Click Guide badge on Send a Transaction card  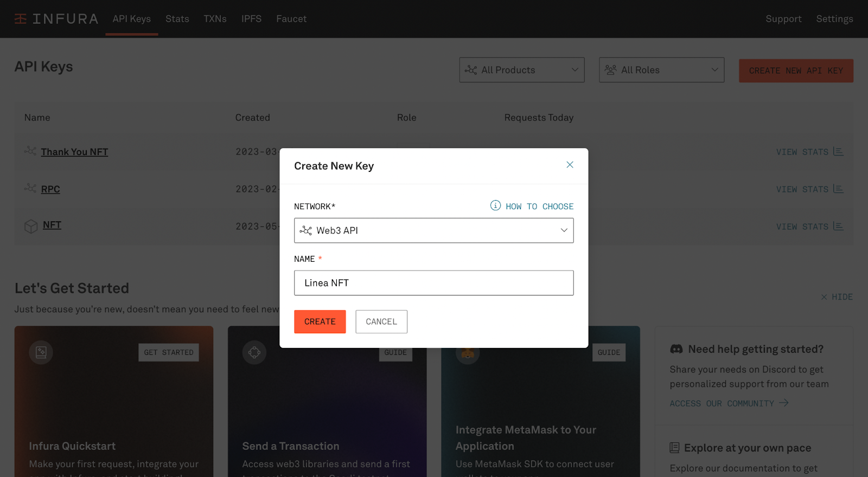pyautogui.click(x=395, y=353)
